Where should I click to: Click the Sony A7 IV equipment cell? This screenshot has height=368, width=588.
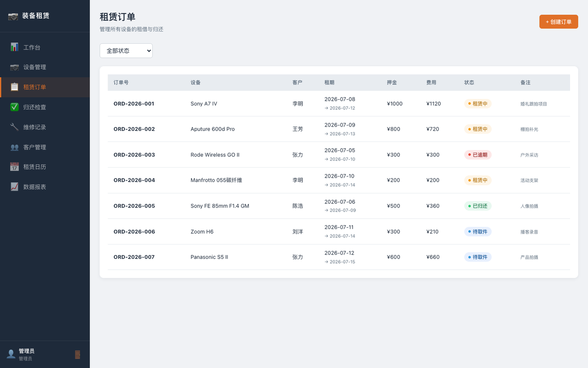[x=204, y=103]
